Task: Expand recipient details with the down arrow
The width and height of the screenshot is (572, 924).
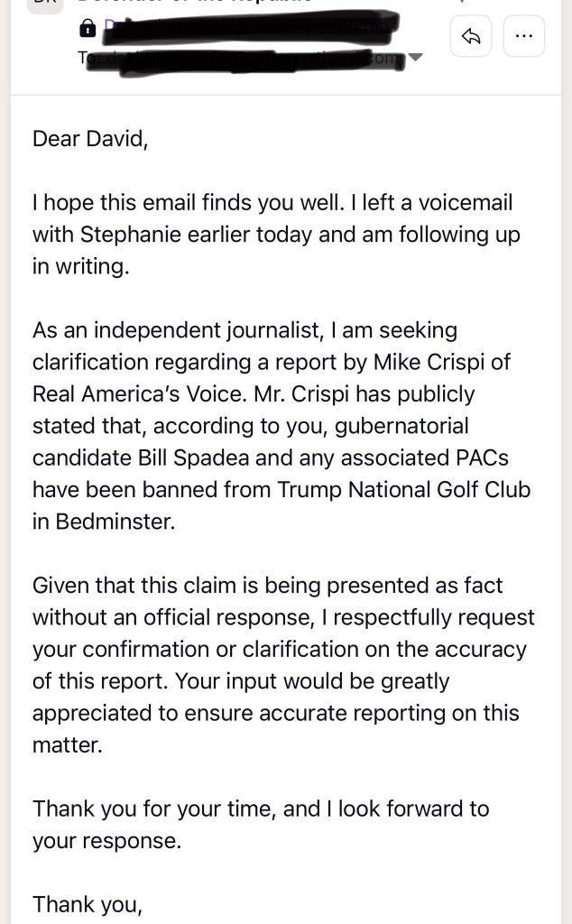Action: pyautogui.click(x=415, y=57)
